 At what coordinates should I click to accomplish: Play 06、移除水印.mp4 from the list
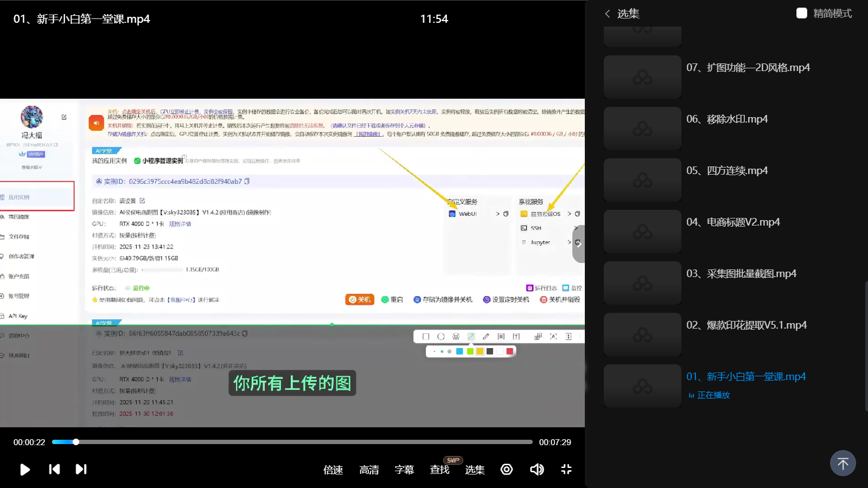[x=727, y=119]
